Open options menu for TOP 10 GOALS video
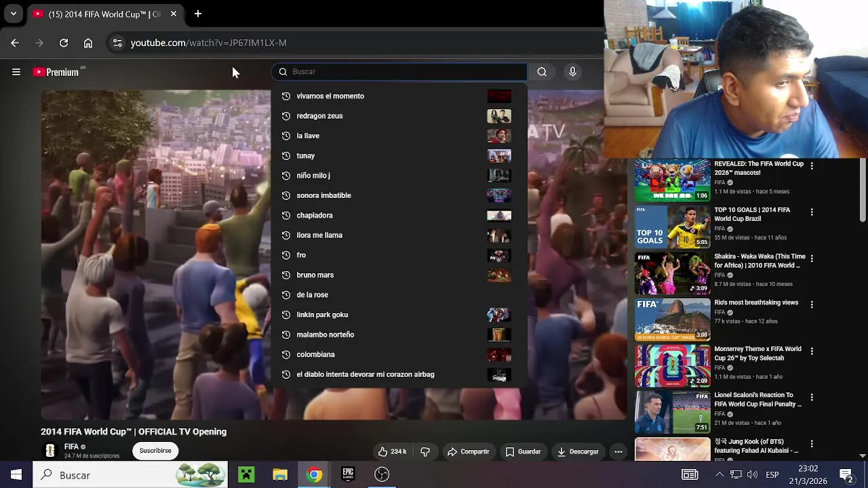Image resolution: width=868 pixels, height=488 pixels. [812, 211]
